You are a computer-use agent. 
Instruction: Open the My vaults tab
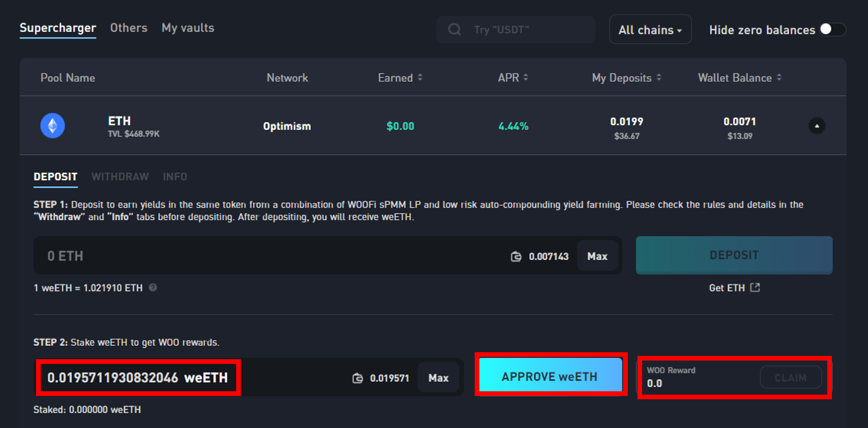[188, 28]
